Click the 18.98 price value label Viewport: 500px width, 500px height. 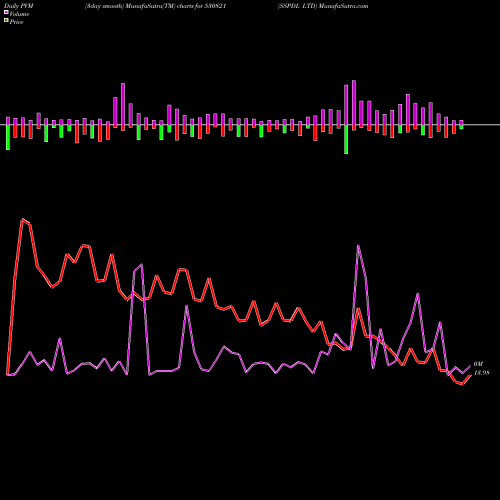coord(482,373)
